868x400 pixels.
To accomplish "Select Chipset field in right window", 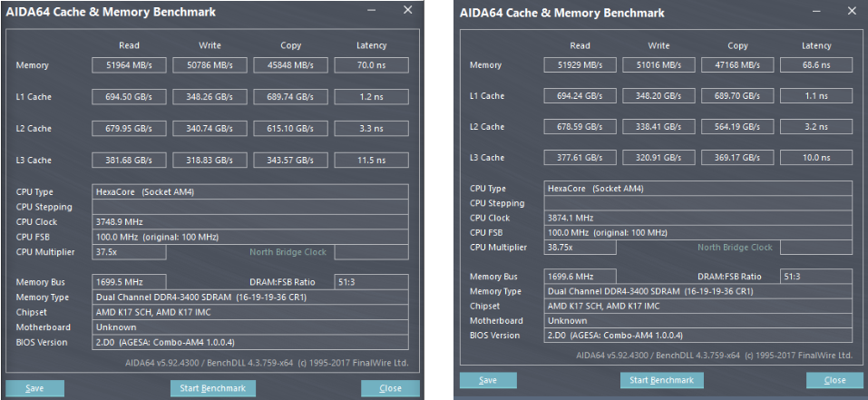I will (698, 306).
